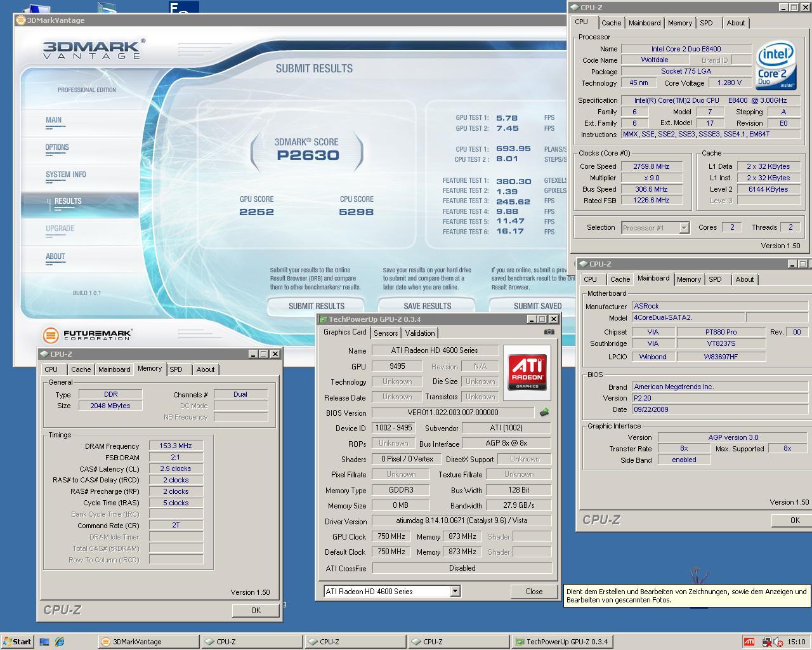Switch to TechPowerUp GPU-Z taskbar button
This screenshot has width=812, height=650.
pos(561,642)
